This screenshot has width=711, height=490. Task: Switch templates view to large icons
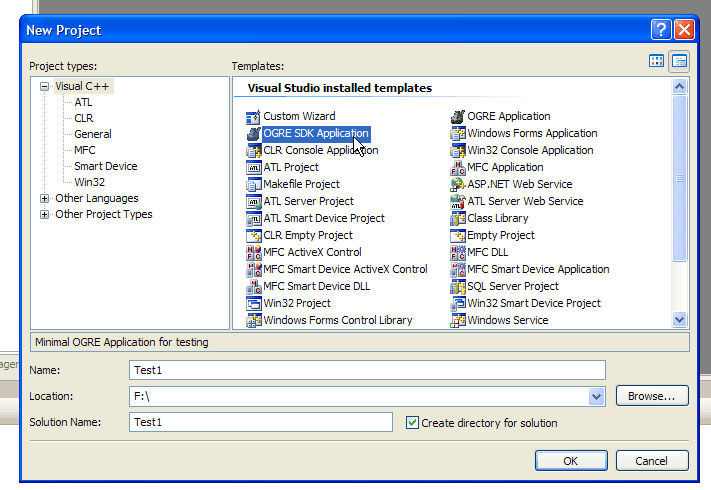pos(657,61)
